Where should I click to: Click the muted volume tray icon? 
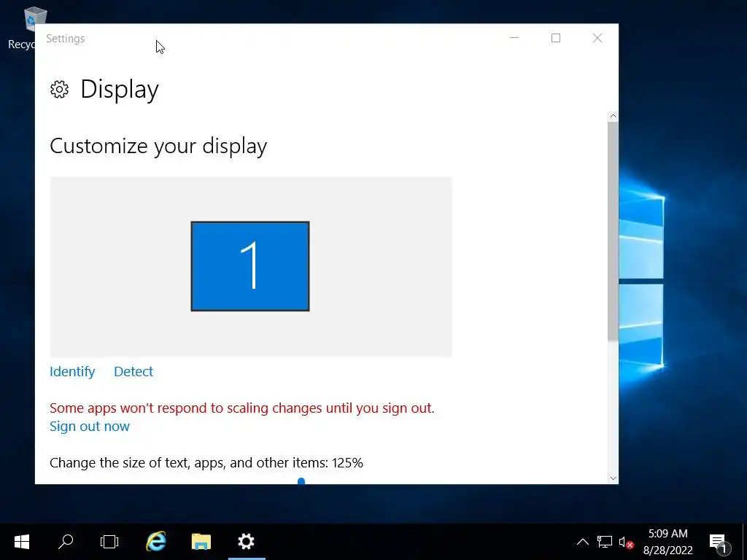[x=625, y=542]
